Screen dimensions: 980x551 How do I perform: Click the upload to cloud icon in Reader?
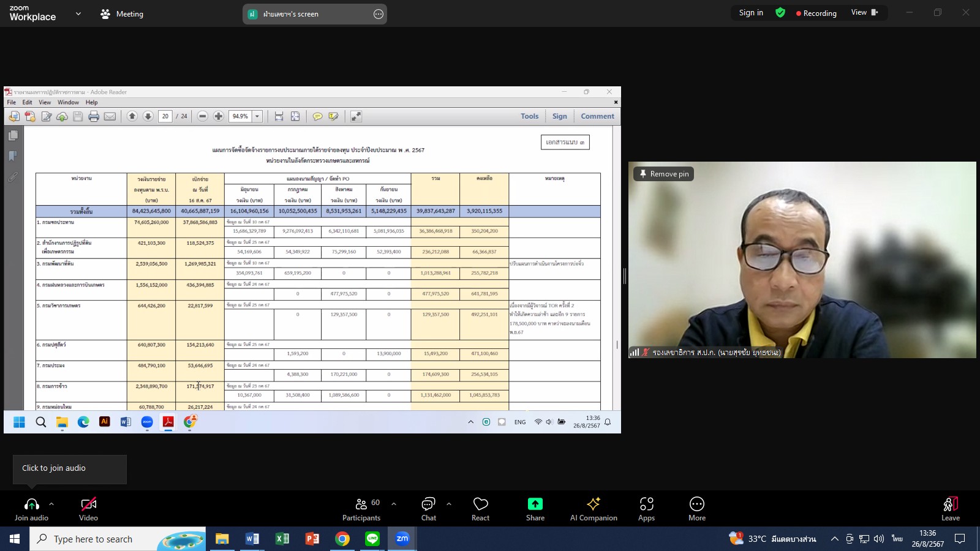[x=62, y=116]
